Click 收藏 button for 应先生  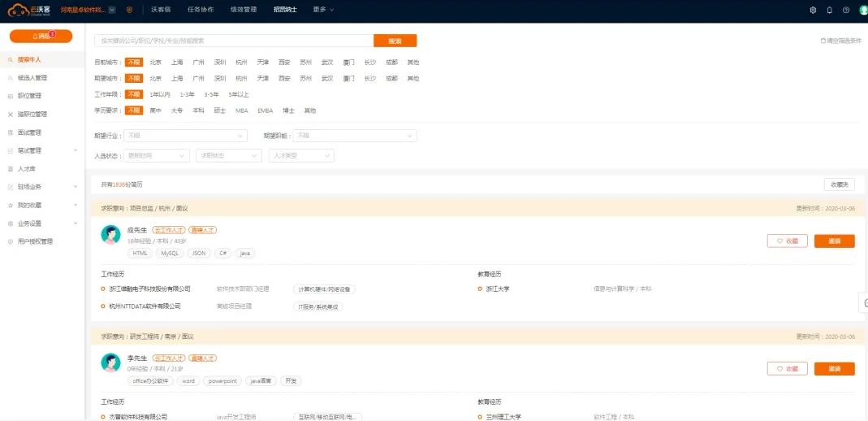787,241
